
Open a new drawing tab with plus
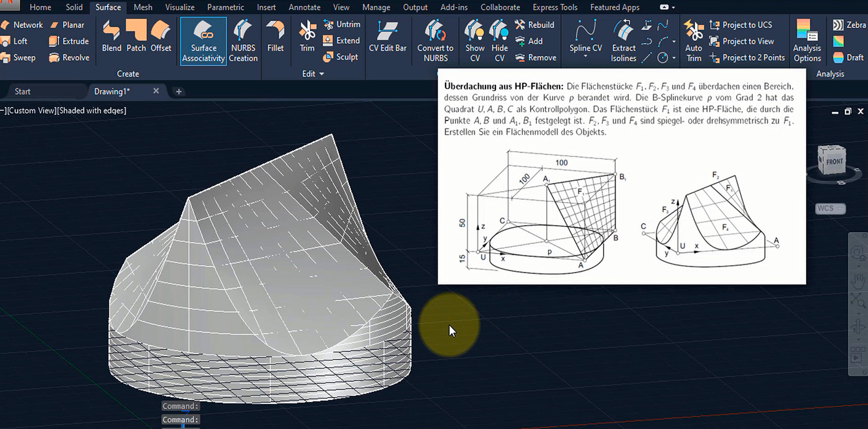(179, 91)
